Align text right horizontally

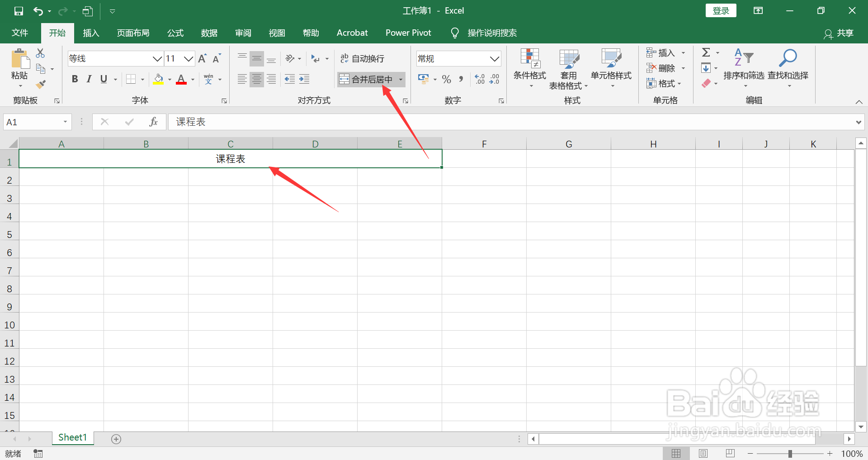pos(271,79)
